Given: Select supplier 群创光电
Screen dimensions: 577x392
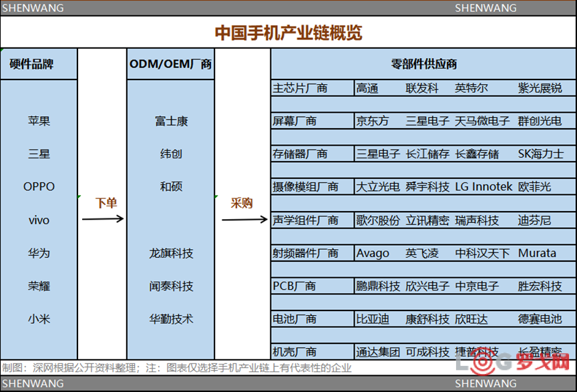Looking at the screenshot, I should (540, 121).
